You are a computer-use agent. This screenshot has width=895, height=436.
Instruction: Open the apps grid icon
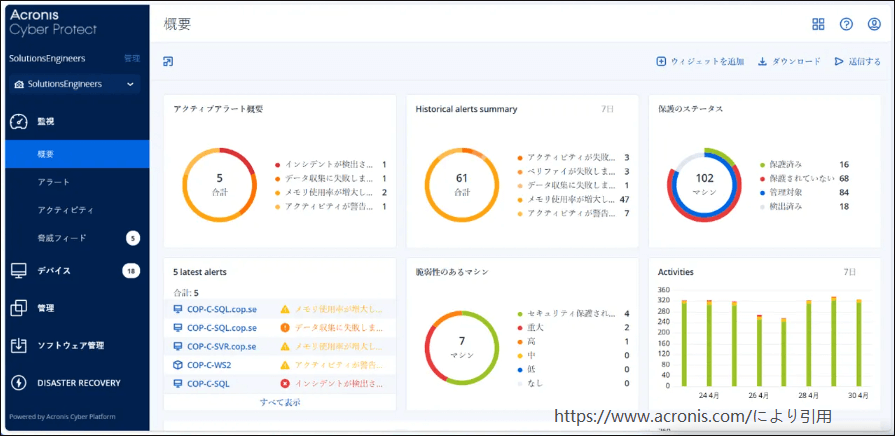point(819,24)
